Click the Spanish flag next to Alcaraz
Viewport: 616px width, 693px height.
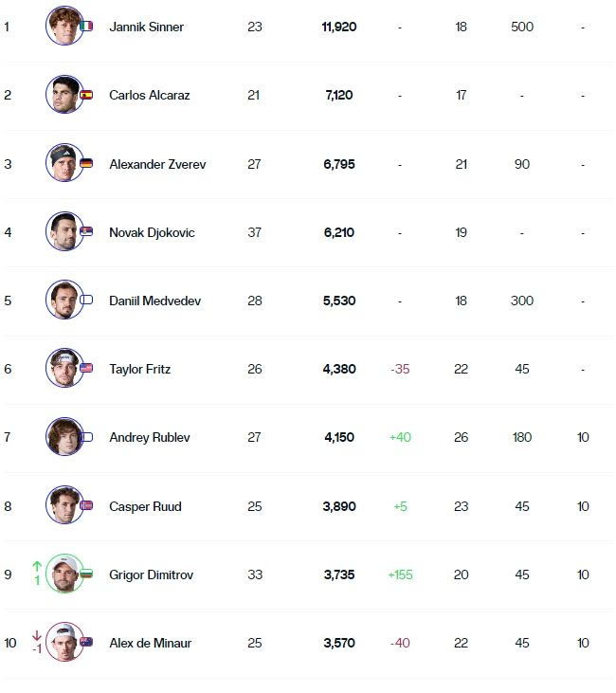86,95
